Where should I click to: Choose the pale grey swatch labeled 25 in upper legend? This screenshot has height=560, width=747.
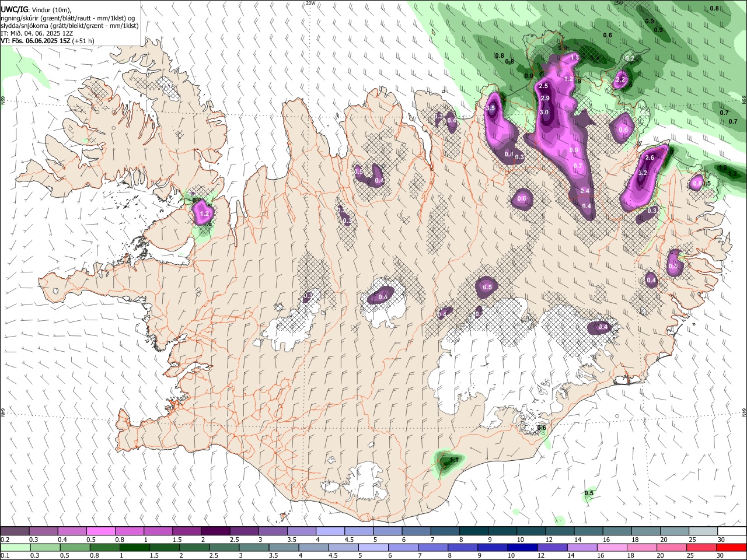click(x=703, y=531)
